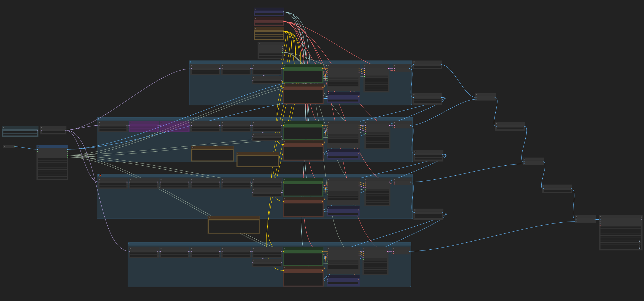The width and height of the screenshot is (644, 301).
Task: Collapse the topmost purple node via its corner icon
Action: click(255, 9)
